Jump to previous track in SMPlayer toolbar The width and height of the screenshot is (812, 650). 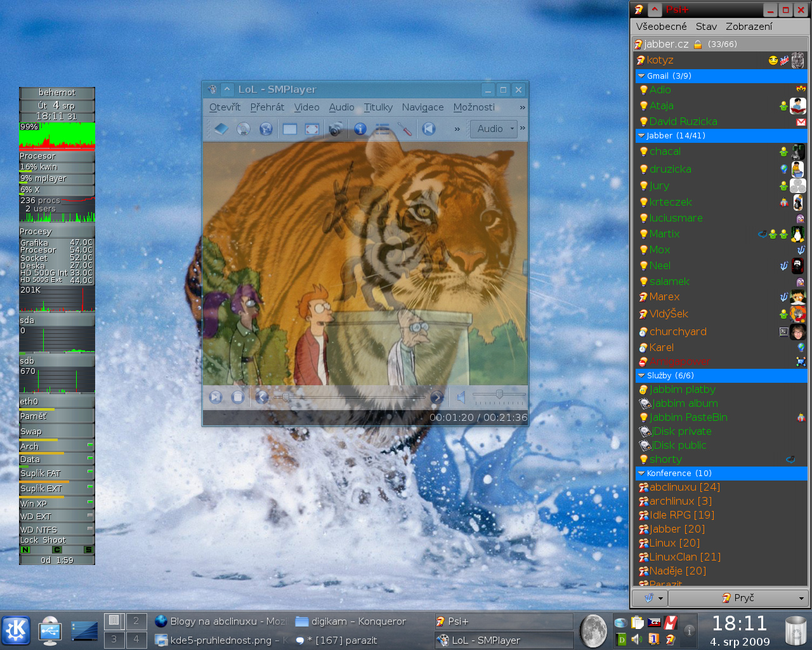(429, 129)
